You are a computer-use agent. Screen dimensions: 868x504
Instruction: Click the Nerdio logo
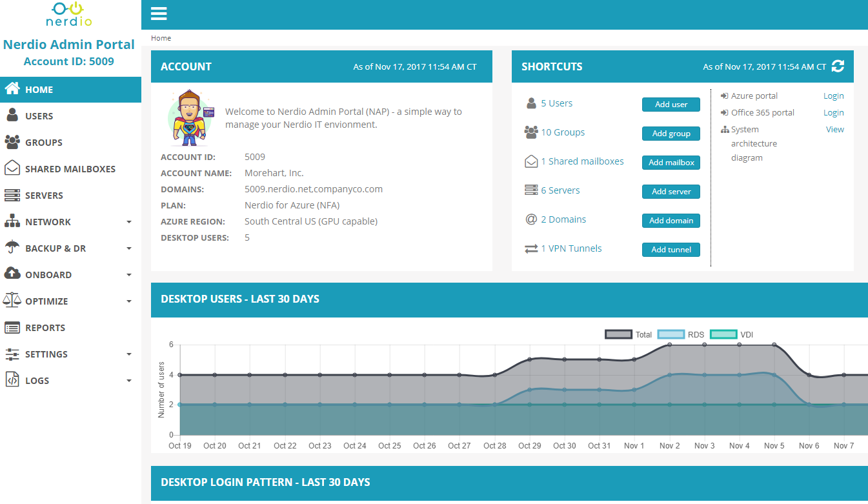(x=69, y=15)
